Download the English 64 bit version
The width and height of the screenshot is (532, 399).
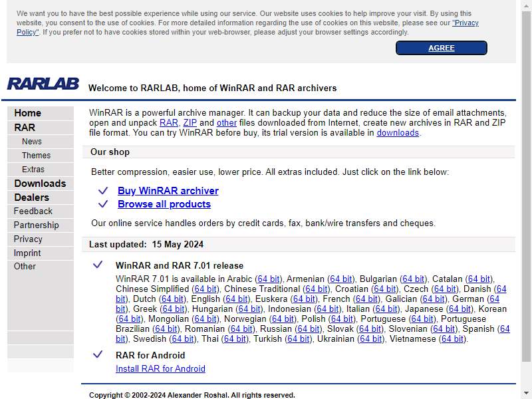coord(237,299)
